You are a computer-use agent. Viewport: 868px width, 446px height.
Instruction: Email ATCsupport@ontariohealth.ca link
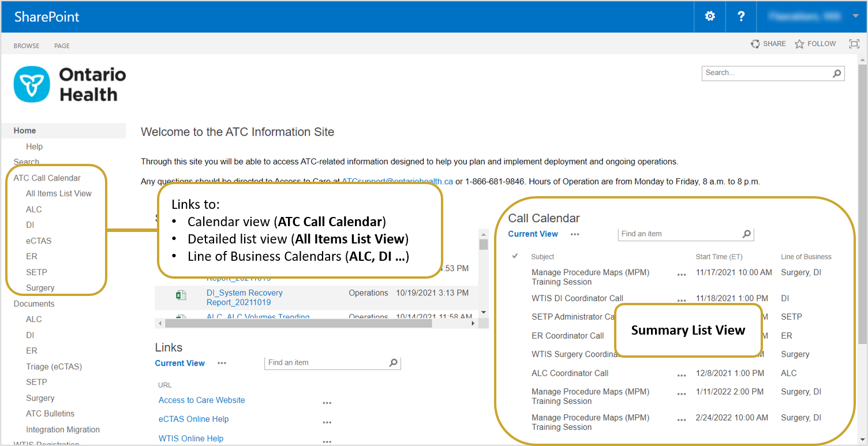point(397,181)
